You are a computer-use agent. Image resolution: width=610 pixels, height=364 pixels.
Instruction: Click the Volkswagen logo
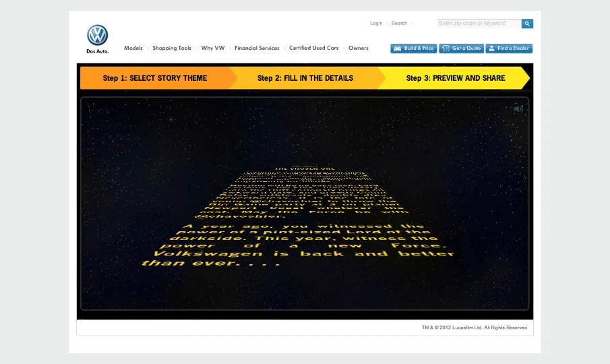97,35
